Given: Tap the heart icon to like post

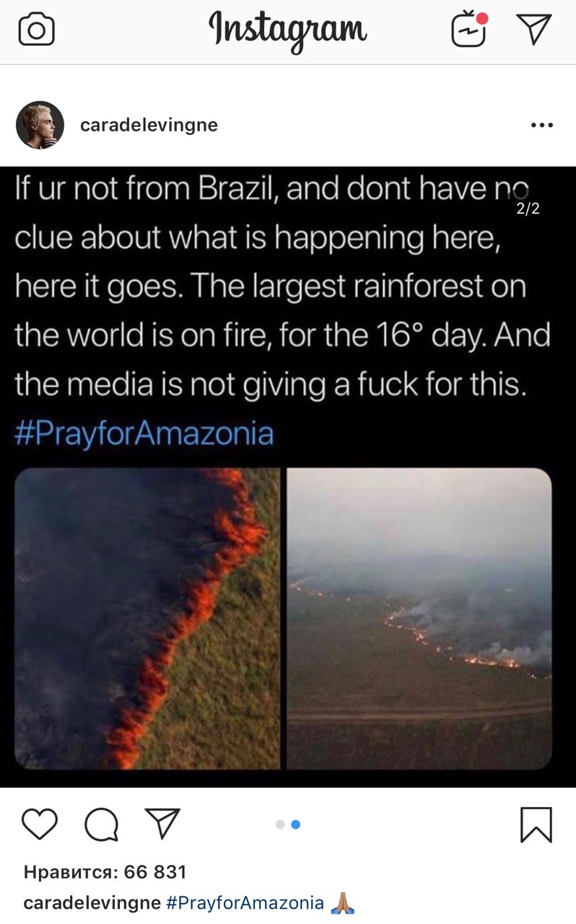Looking at the screenshot, I should click(40, 824).
